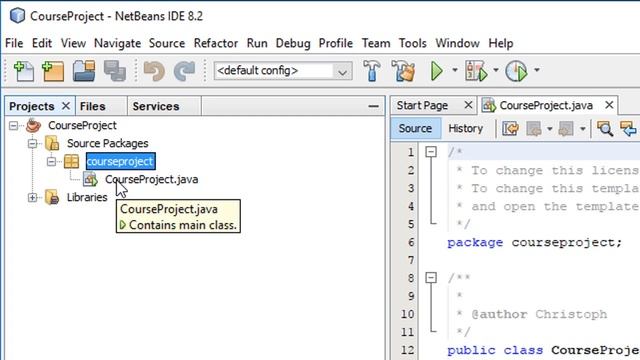Click the New Project toolbar icon
Viewport: 640px width, 360px height.
[53, 71]
